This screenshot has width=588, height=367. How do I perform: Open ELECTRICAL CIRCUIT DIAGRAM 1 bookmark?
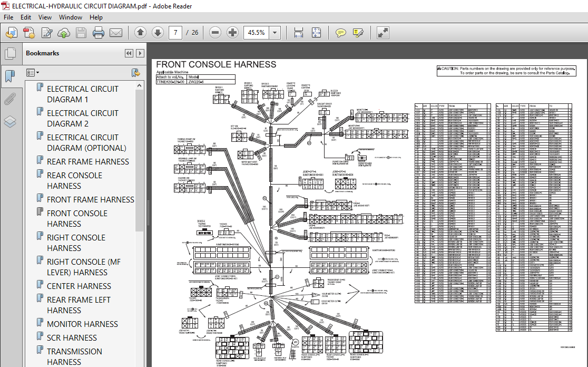[83, 94]
